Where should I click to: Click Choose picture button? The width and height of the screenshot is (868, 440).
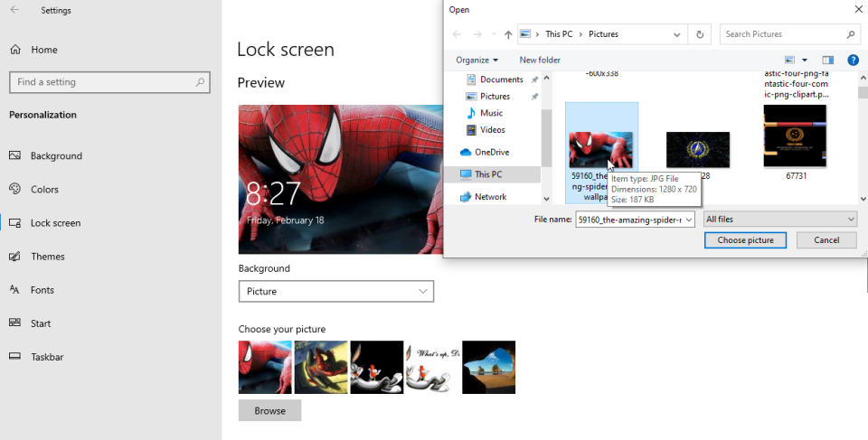pos(745,240)
